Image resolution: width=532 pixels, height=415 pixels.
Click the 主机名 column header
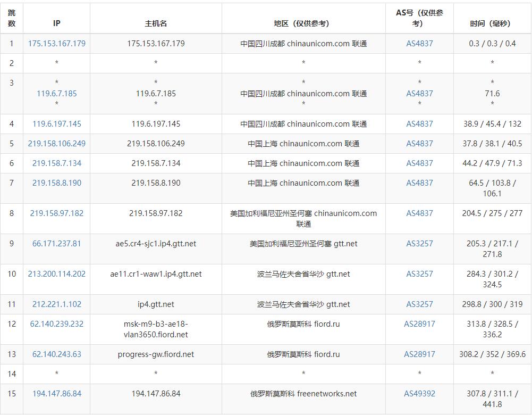156,23
